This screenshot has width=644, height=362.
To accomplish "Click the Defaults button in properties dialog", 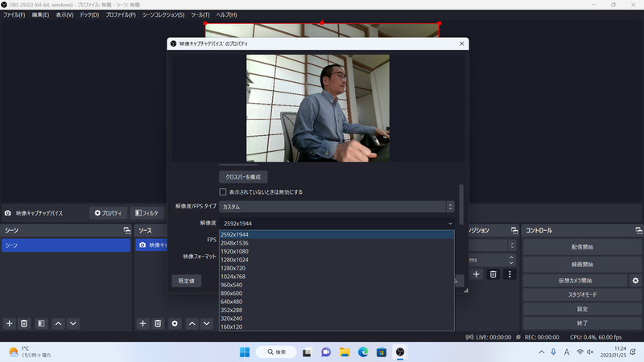I will (187, 281).
